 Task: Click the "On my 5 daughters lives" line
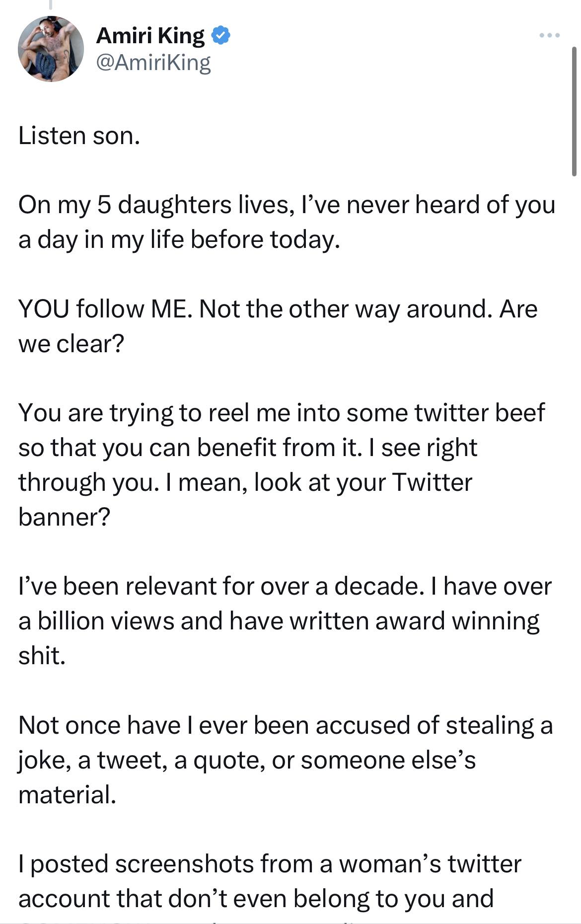(x=287, y=205)
